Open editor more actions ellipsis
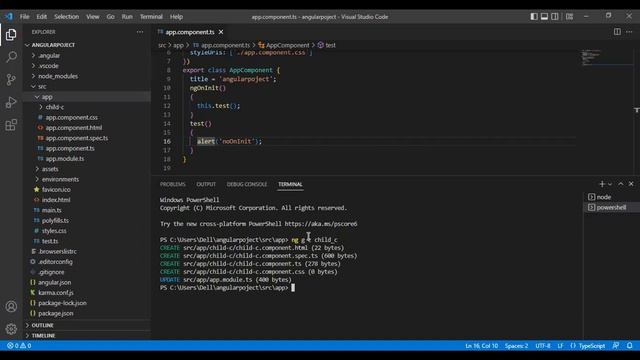The width and height of the screenshot is (640, 360). point(629,32)
